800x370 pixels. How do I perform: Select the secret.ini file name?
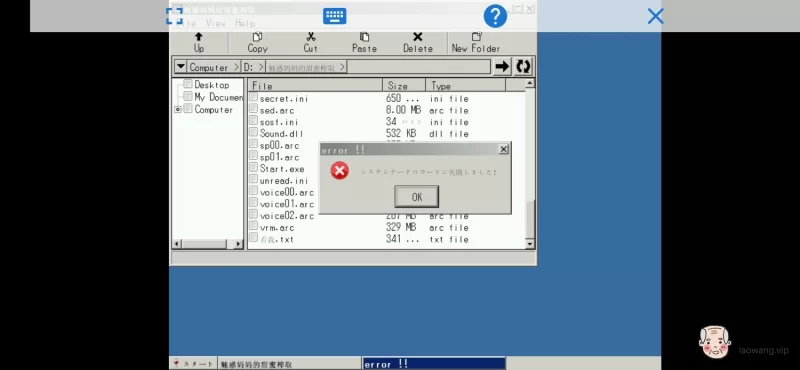point(284,98)
